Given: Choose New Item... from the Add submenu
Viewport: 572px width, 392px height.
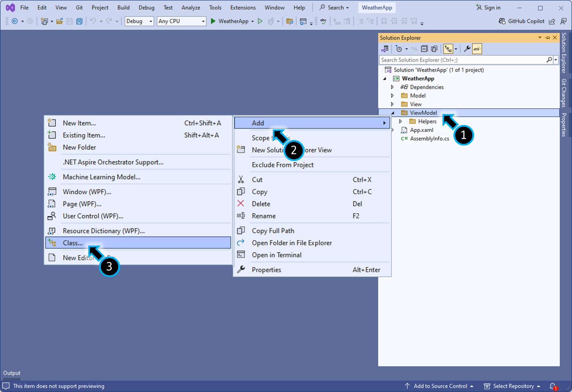Looking at the screenshot, I should [x=138, y=123].
